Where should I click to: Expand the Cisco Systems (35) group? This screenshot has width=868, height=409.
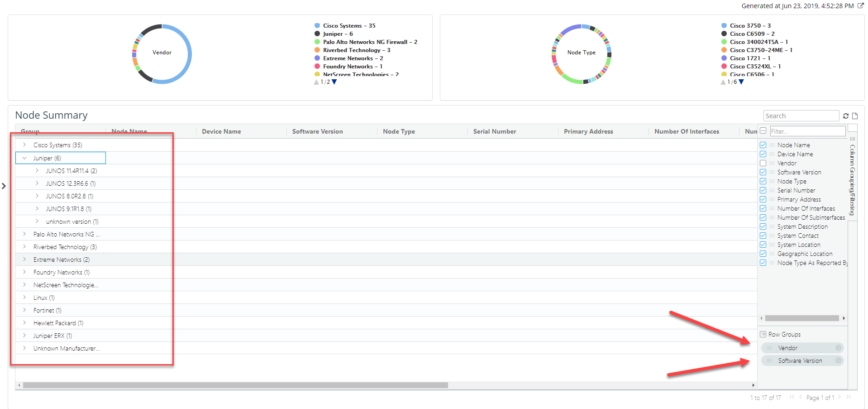24,145
